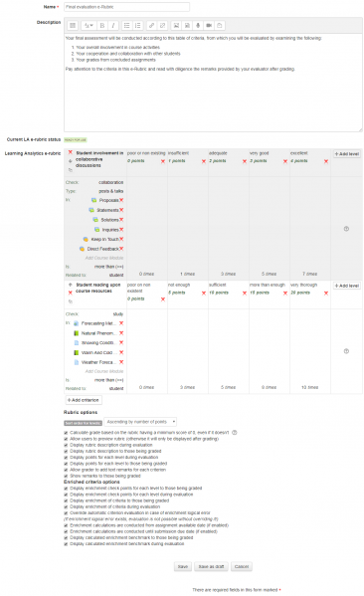Delete the 'excellent' 4 points level
This screenshot has height=596, width=364.
click(326, 161)
